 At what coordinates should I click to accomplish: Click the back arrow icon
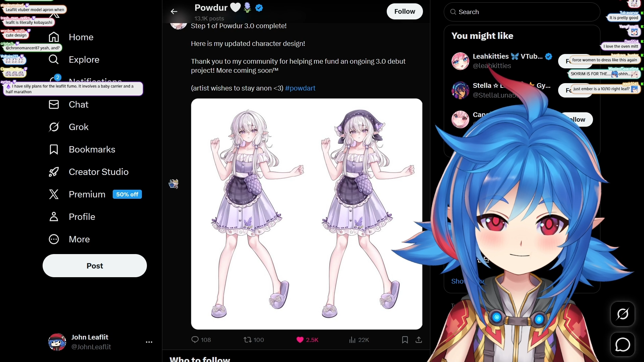click(174, 12)
